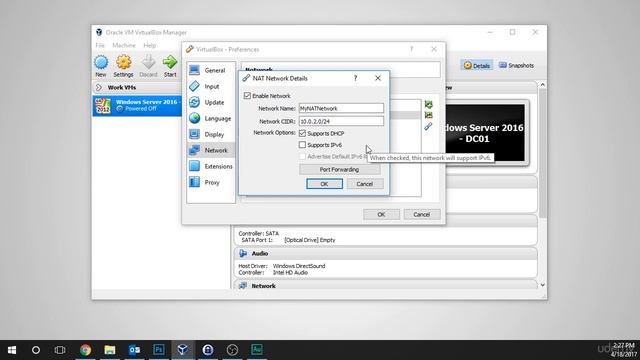This screenshot has width=640, height=360.
Task: Click the New VM toolbar icon
Action: click(x=101, y=66)
